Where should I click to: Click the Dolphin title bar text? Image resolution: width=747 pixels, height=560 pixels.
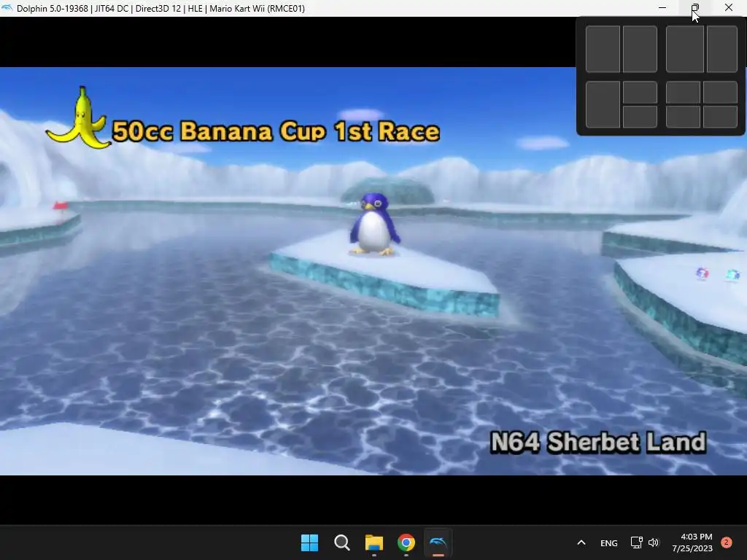click(160, 9)
